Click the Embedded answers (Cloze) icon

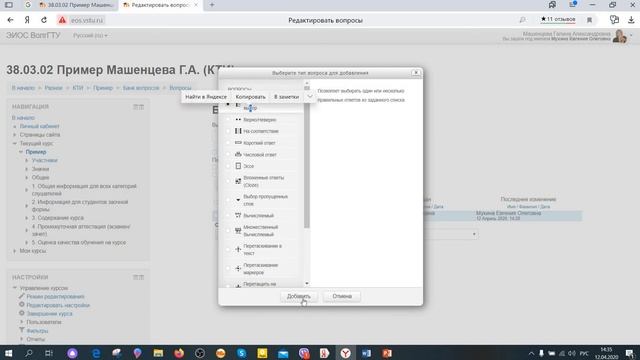[x=238, y=181]
